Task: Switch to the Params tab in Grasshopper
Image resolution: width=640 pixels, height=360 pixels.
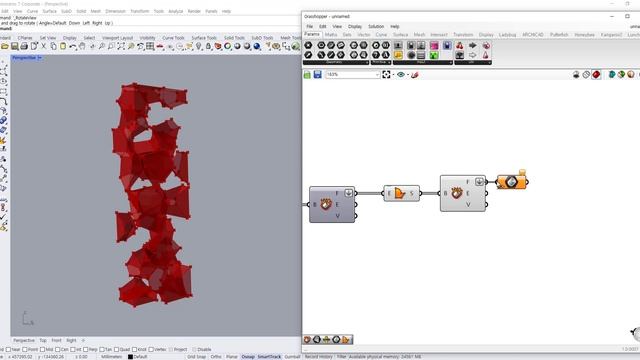Action: coord(312,35)
